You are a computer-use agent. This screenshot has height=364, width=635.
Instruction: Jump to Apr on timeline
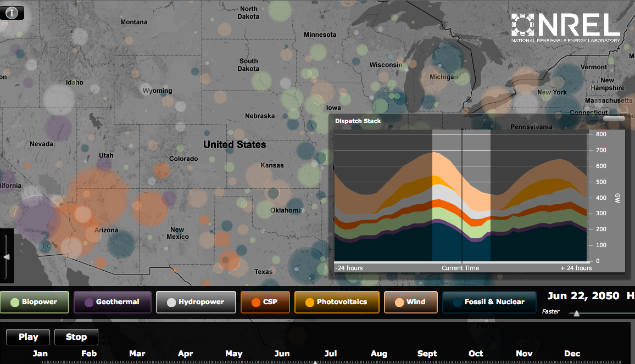coord(186,354)
